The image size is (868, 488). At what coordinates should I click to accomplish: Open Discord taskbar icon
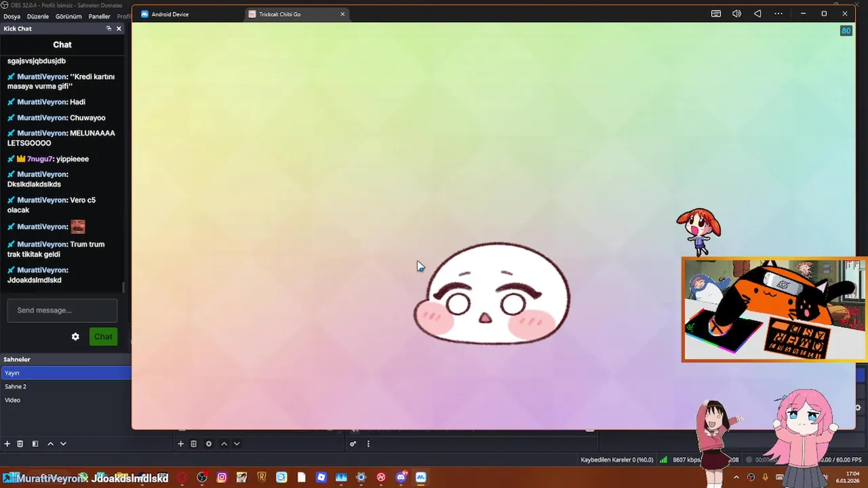401,478
